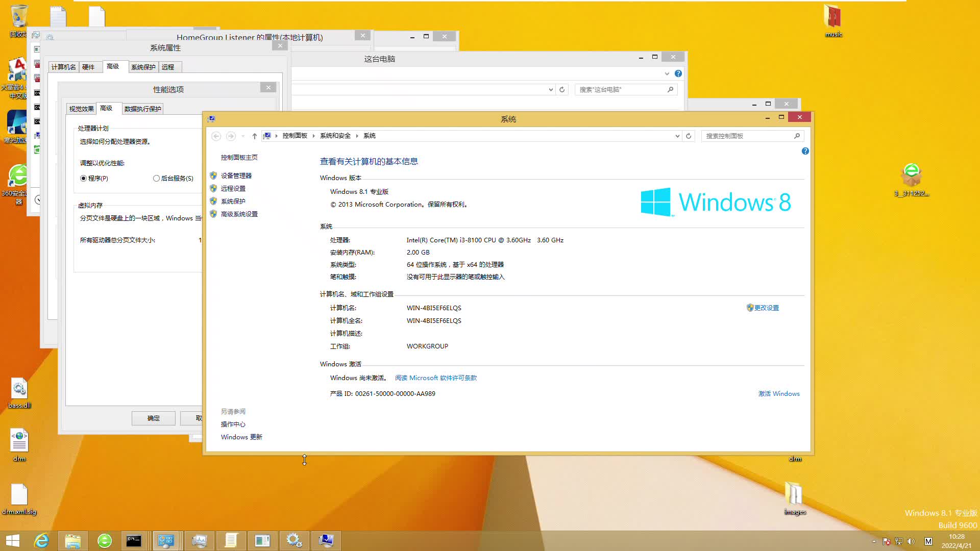Click the Windows Start button
Screen dimensions: 980x551
(x=12, y=540)
